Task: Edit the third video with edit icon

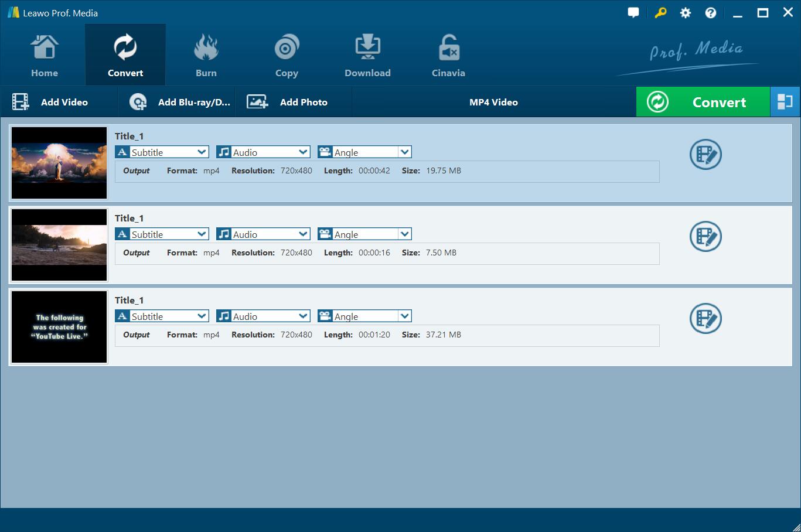Action: click(x=705, y=319)
